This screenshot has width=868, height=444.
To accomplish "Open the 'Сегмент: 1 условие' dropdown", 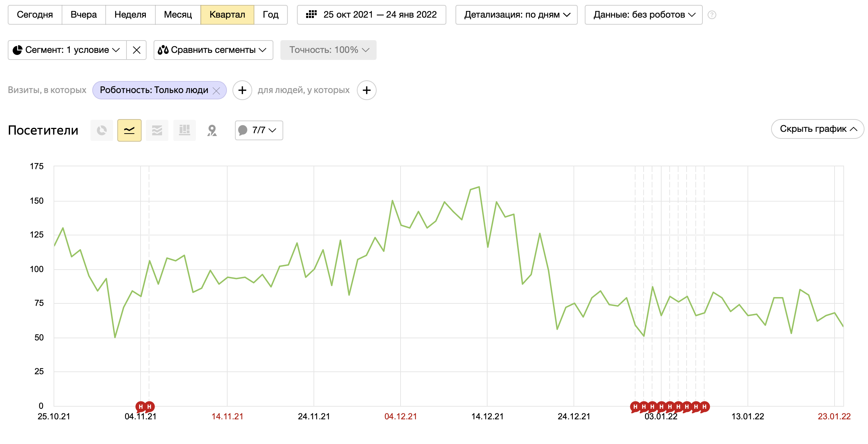I will point(67,50).
